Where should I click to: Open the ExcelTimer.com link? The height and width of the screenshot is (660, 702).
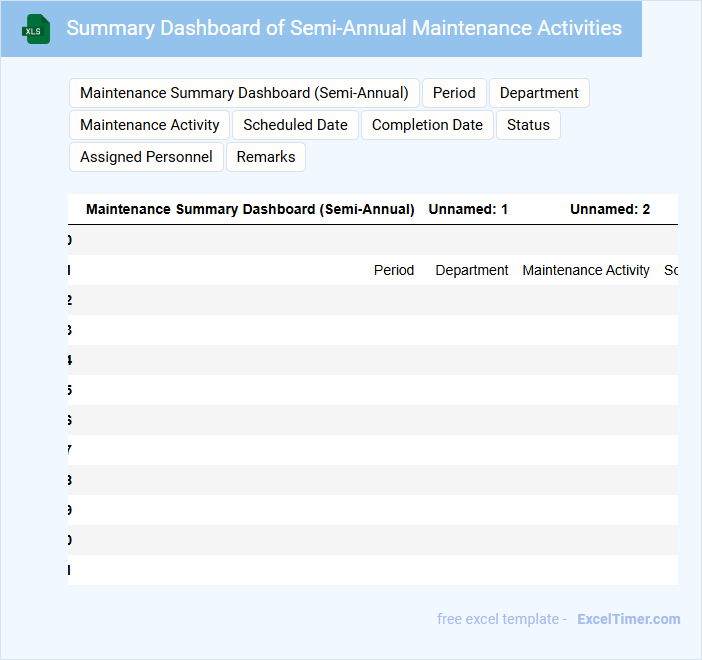point(628,619)
